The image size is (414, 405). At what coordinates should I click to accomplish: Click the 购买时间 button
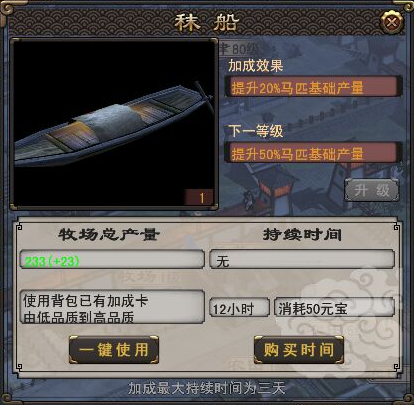(x=298, y=350)
